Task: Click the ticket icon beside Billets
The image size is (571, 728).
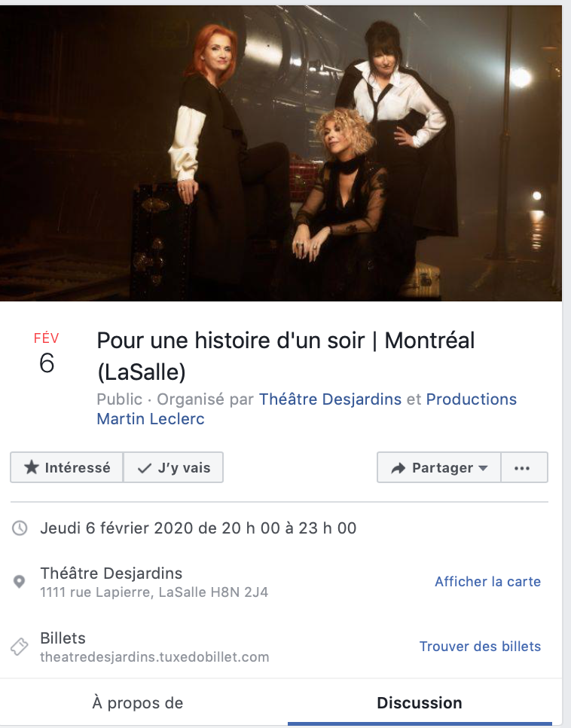Action: click(20, 647)
